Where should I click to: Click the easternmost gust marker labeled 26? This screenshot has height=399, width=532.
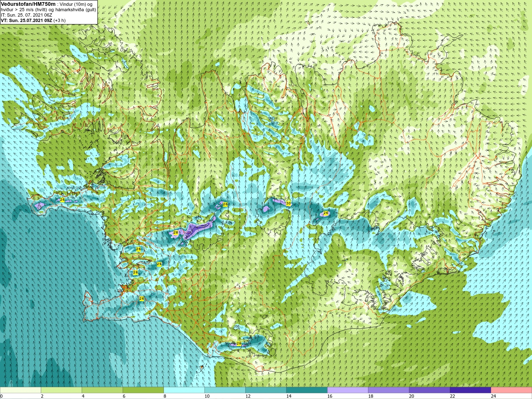[x=326, y=213]
